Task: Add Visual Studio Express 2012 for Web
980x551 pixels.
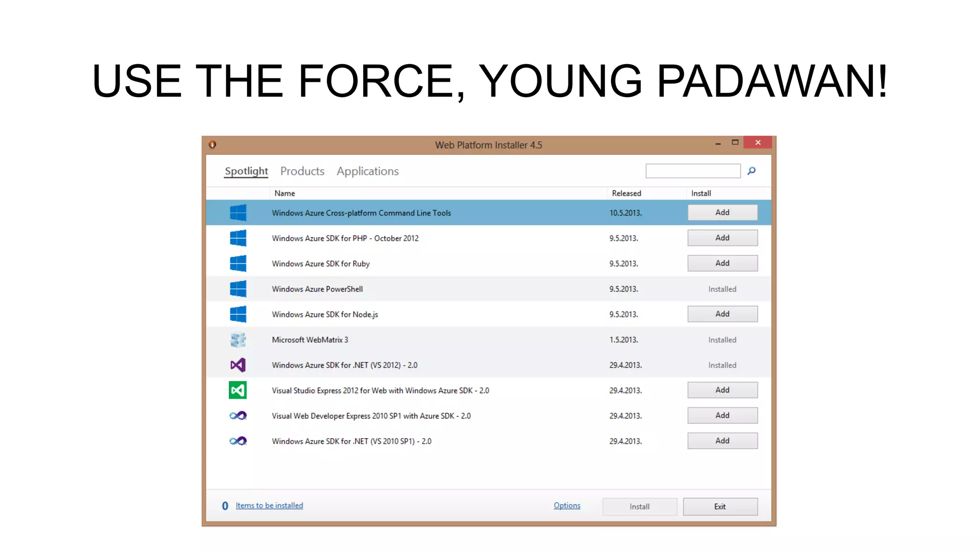Action: [723, 390]
